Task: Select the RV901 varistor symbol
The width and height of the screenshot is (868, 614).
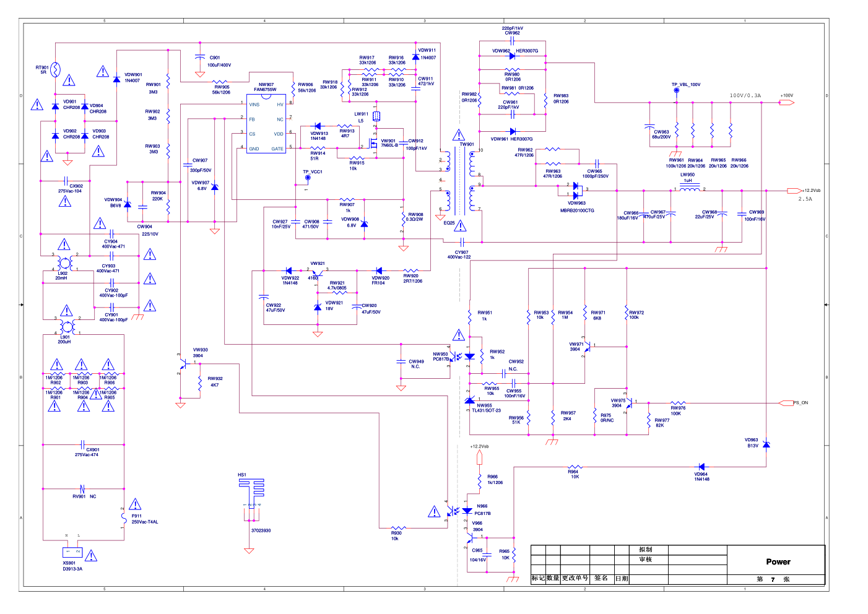Action: point(82,489)
